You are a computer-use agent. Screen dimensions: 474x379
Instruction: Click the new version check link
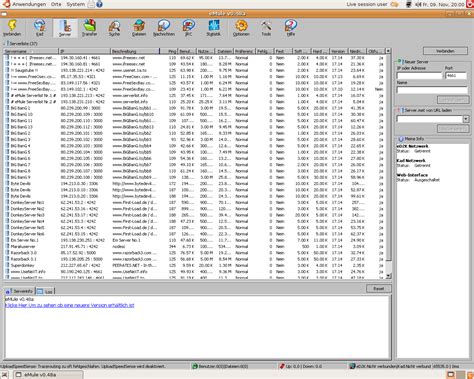(x=69, y=305)
